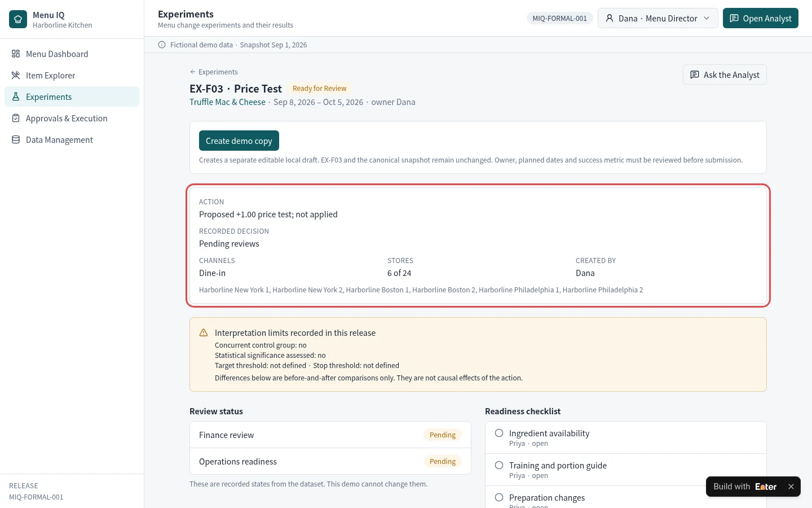This screenshot has height=508, width=812.
Task: Click Ask the Analyst button
Action: click(x=725, y=75)
